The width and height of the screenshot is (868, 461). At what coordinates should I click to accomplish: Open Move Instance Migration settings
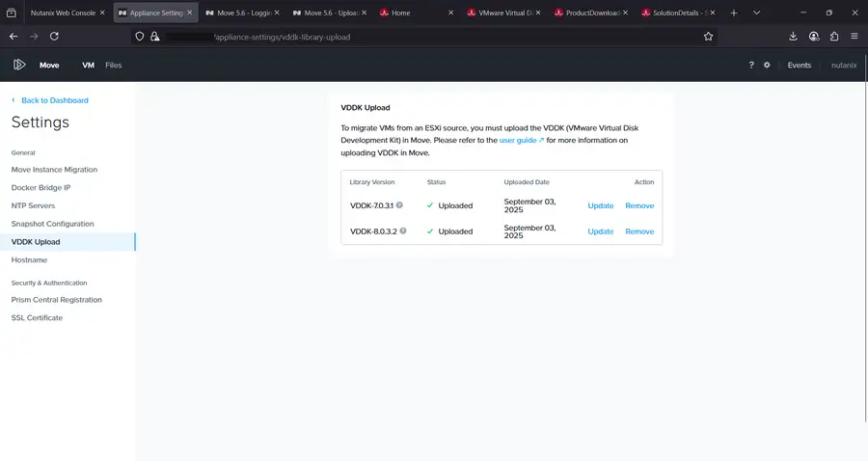coord(54,170)
